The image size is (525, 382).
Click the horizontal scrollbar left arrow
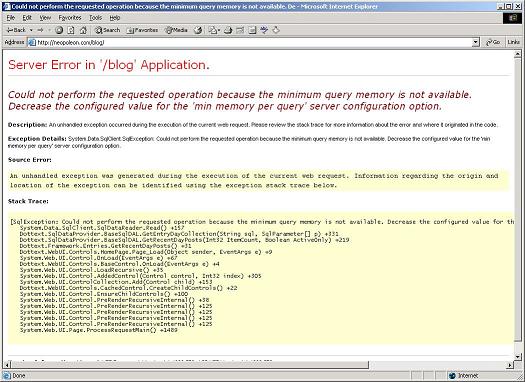point(7,365)
